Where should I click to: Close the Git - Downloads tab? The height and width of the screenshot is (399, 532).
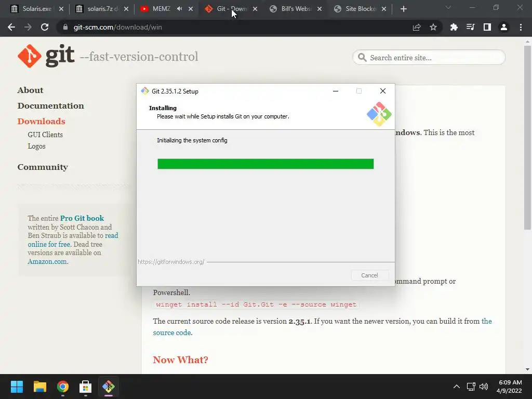(x=255, y=9)
